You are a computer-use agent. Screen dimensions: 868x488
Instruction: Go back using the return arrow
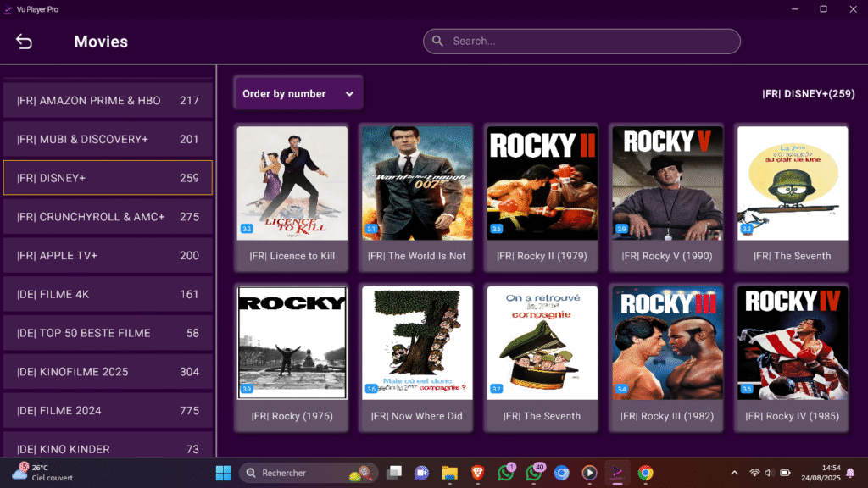coord(24,42)
